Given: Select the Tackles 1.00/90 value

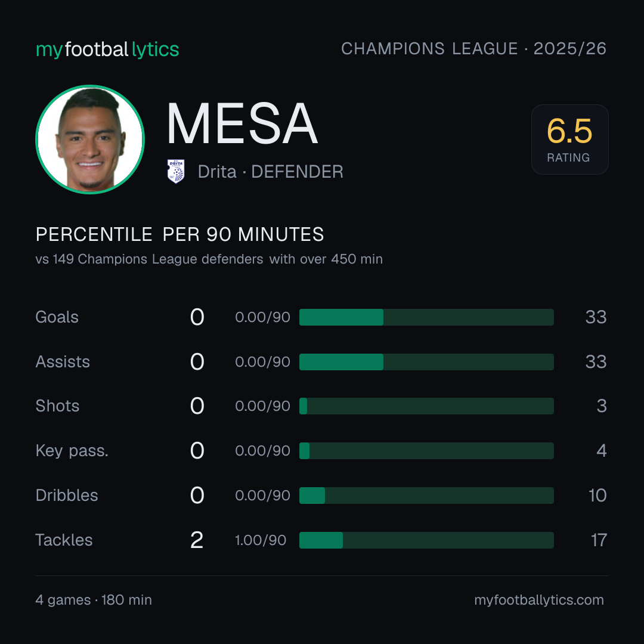Looking at the screenshot, I should [x=261, y=540].
